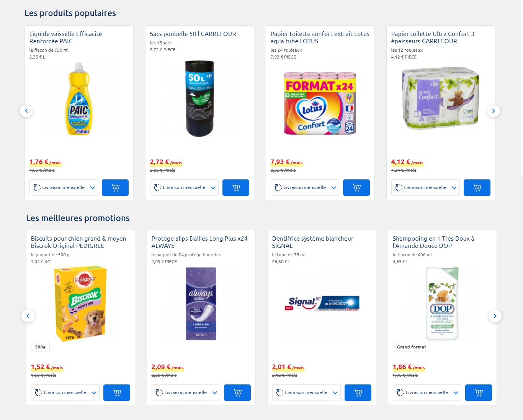Add Always Dailies liners to cart
Screen dimensions: 523x420
click(x=237, y=392)
